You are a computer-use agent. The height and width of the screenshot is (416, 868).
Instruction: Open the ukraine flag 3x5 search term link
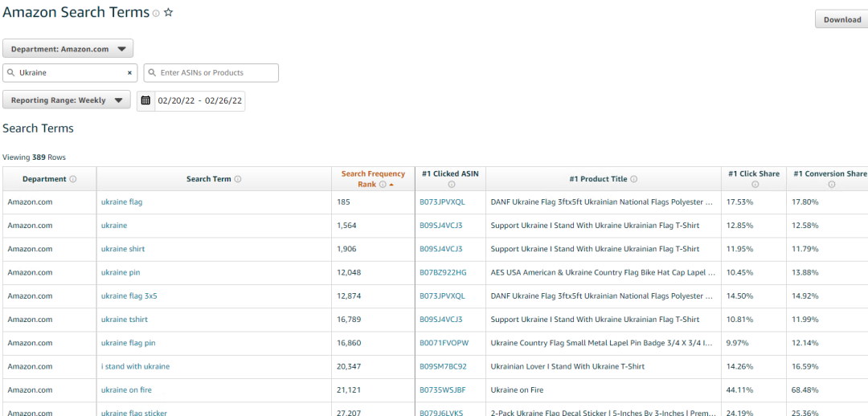129,296
